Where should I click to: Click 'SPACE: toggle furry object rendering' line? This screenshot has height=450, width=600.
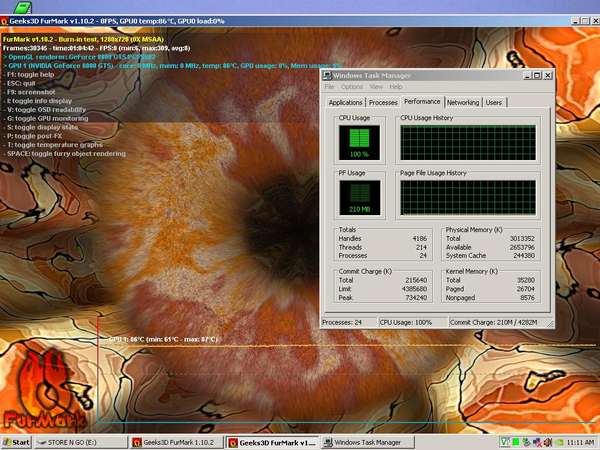click(65, 154)
